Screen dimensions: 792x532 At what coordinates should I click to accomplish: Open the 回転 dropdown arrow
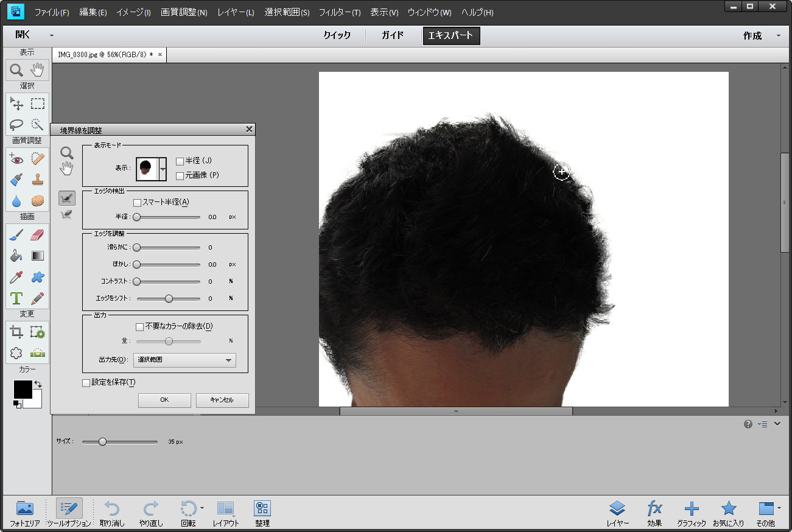[202, 508]
